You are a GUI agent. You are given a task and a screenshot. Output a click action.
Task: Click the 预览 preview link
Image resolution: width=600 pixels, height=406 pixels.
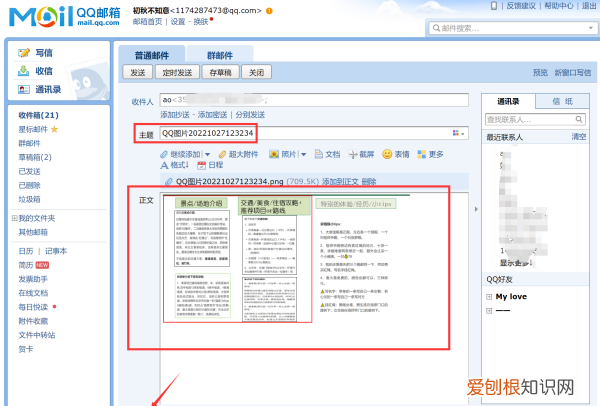(x=540, y=72)
